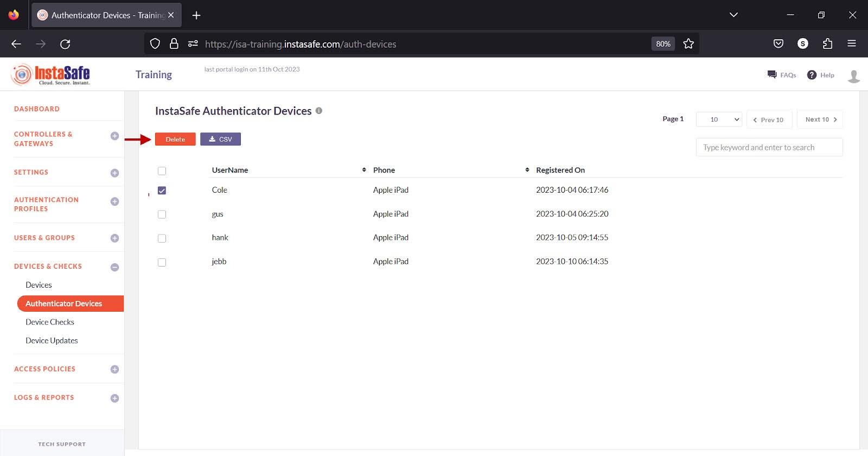This screenshot has width=868, height=456.
Task: Select the gus device checkbox
Action: [x=162, y=214]
